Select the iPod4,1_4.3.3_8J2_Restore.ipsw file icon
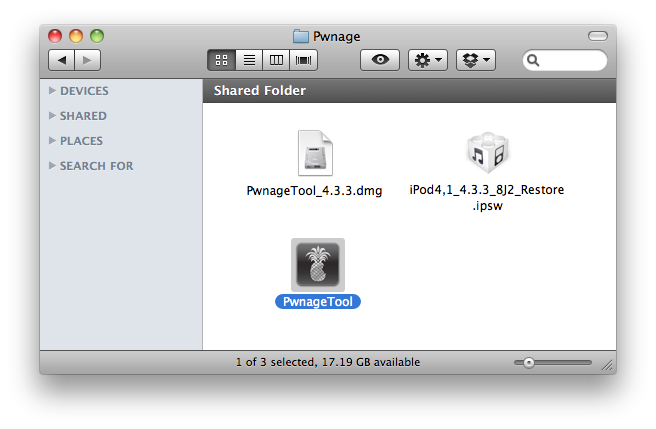This screenshot has height=429, width=656. tap(487, 154)
